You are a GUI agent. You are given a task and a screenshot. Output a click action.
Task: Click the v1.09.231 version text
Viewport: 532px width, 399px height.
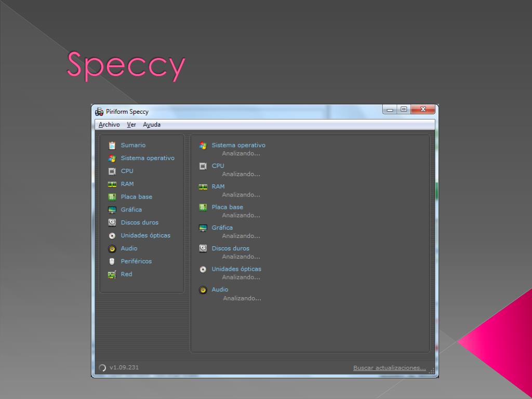(x=124, y=367)
